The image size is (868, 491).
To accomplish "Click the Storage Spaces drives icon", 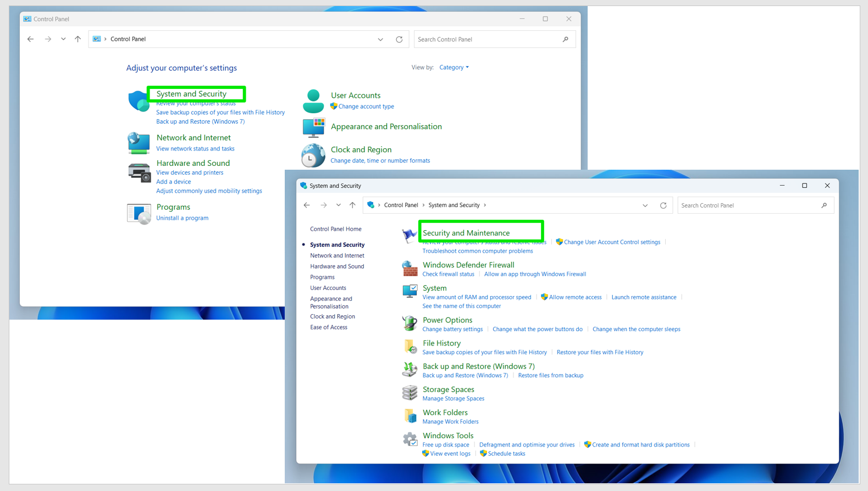I will [410, 393].
